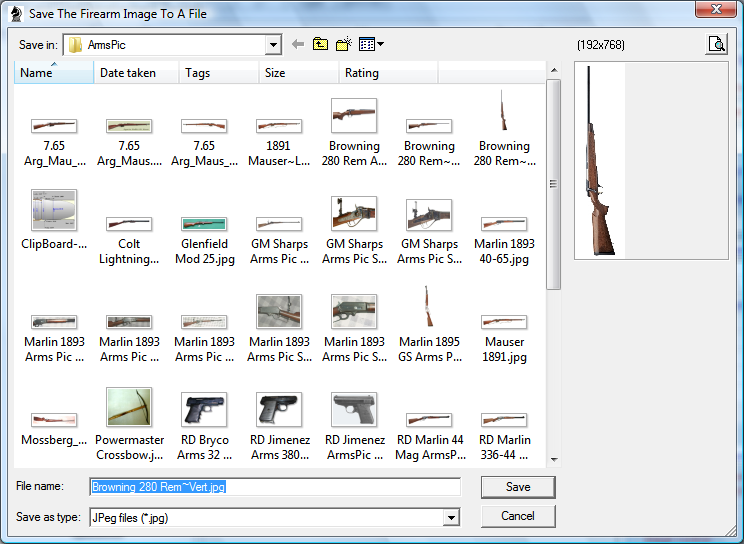This screenshot has height=544, width=744.
Task: Click the dialog title bar app icon
Action: click(17, 13)
